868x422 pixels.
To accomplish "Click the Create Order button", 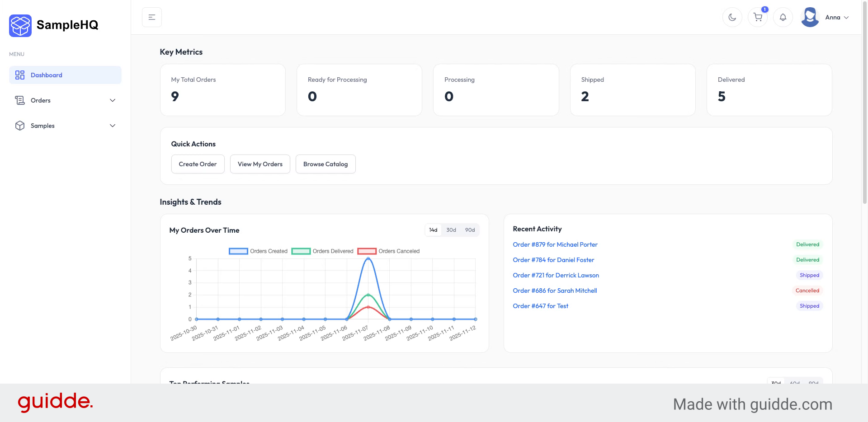I will coord(198,164).
